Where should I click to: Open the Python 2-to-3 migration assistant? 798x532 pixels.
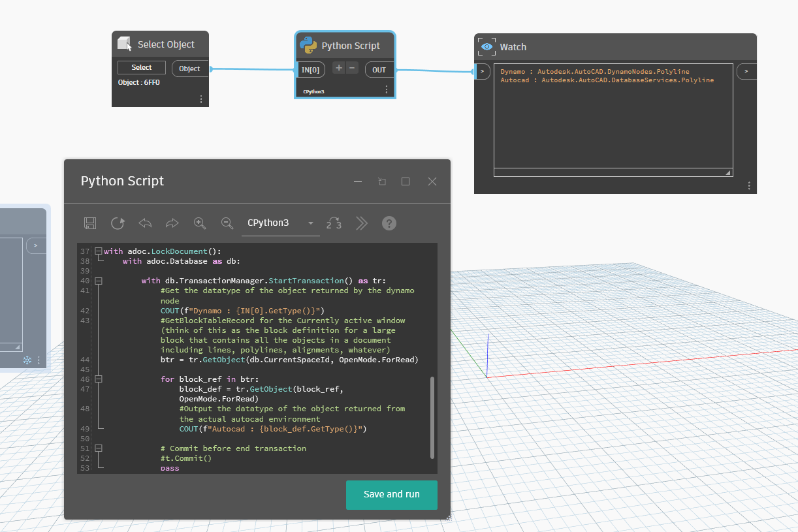click(334, 223)
